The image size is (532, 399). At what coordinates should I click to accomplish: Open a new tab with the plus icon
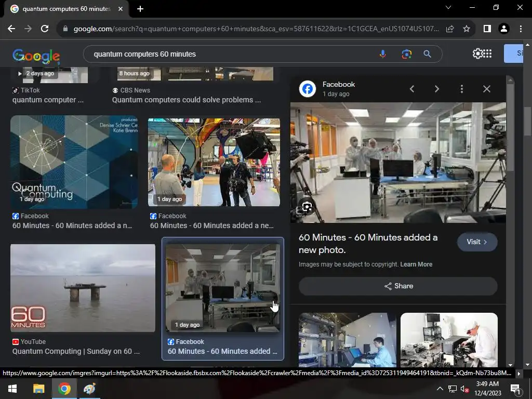pos(140,9)
